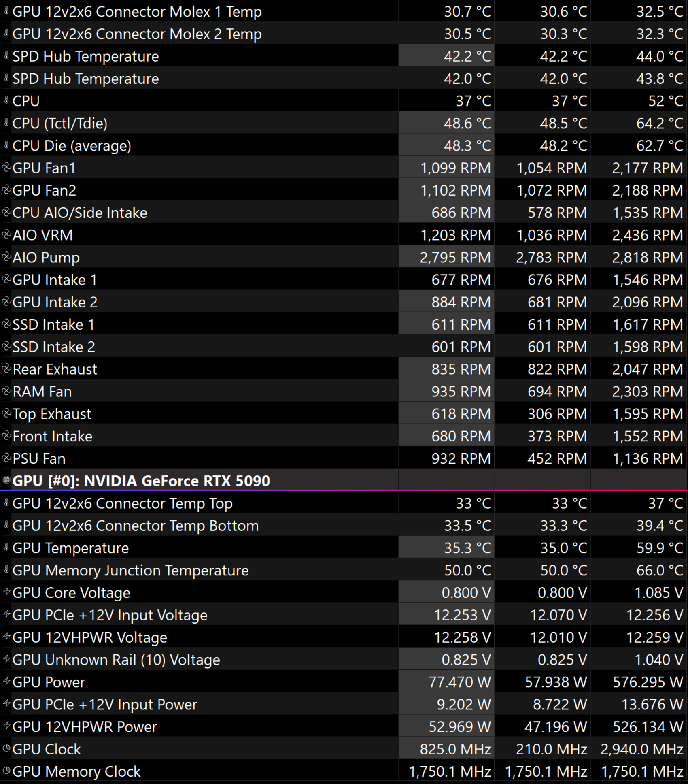Click GPU Power maximum value 576.295 W
This screenshot has width=688, height=784.
648,682
